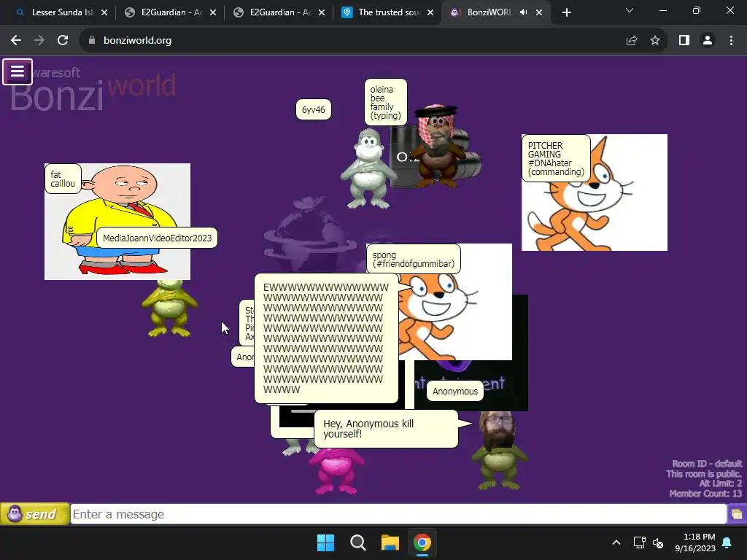Open Chrome three-dot menu

point(731,41)
